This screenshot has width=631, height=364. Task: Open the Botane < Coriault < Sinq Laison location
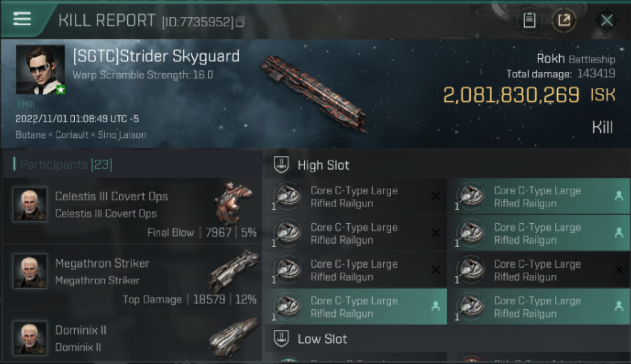[81, 134]
